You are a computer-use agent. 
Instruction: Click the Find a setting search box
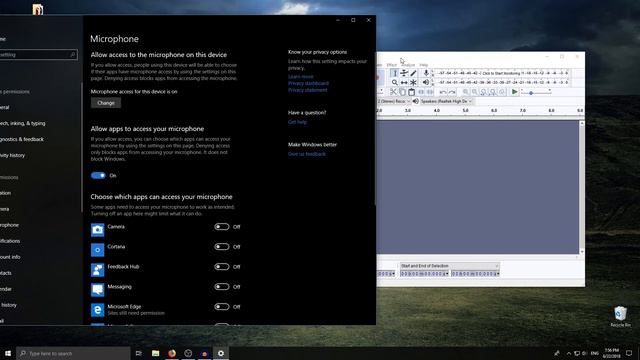point(38,54)
